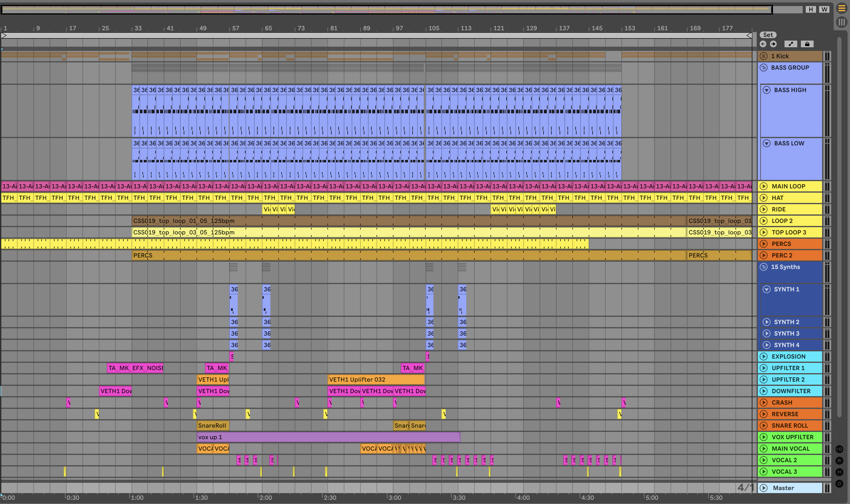Image resolution: width=850 pixels, height=504 pixels.
Task: Click the loop brace start marker
Action: pyautogui.click(x=4, y=35)
